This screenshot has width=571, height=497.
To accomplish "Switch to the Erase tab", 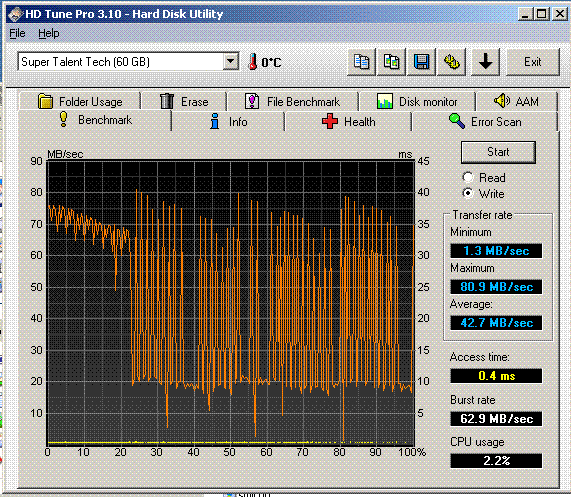I will 184,101.
